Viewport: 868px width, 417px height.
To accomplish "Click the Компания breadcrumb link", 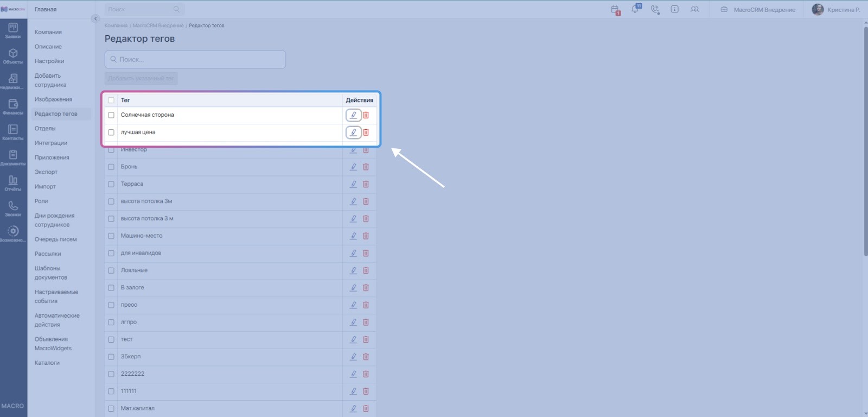I will coord(116,26).
